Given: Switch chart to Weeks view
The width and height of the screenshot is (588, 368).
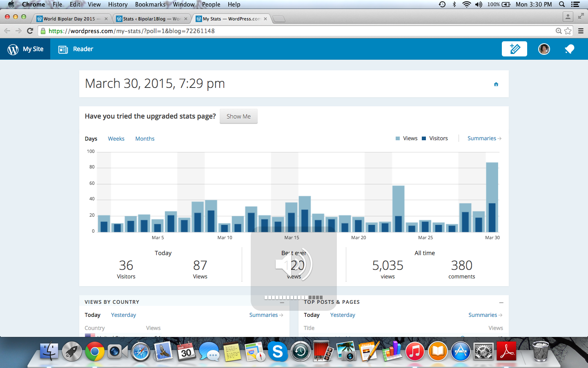Looking at the screenshot, I should [x=116, y=139].
